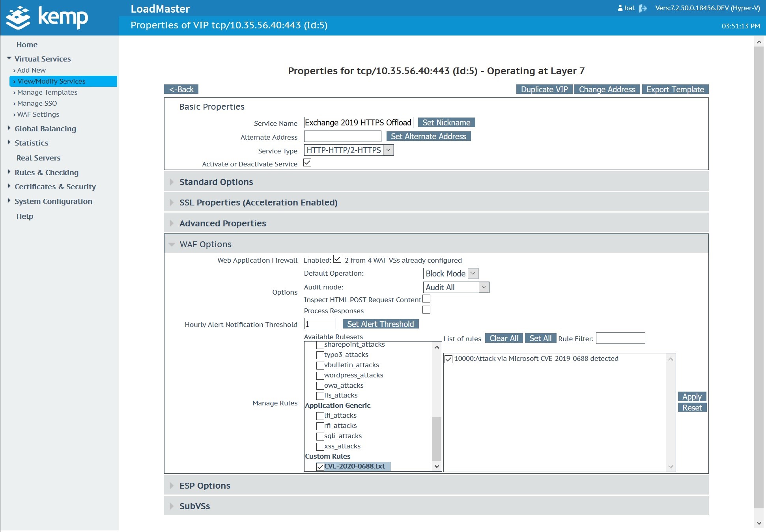766x532 pixels.
Task: Open WAF Settings in sidebar
Action: [38, 114]
